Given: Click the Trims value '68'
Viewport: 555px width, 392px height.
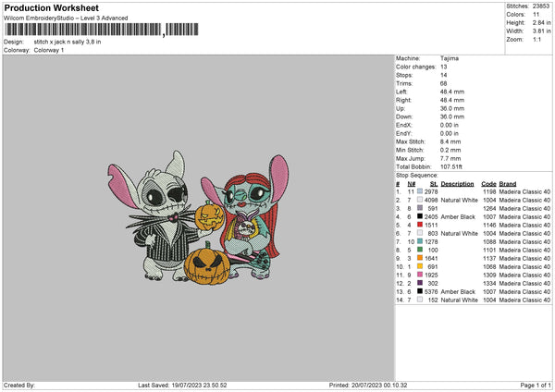Looking at the screenshot, I should 443,83.
